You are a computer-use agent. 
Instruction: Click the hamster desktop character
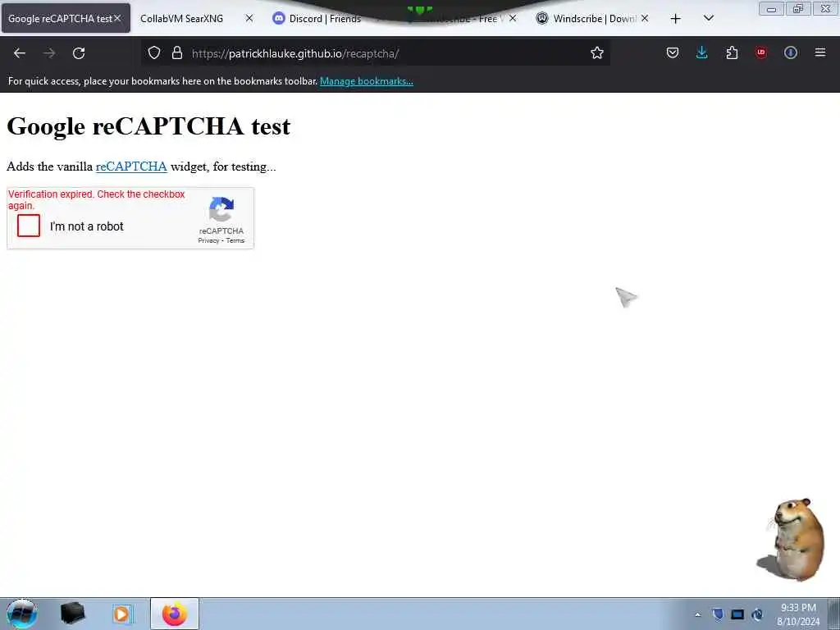coord(792,539)
